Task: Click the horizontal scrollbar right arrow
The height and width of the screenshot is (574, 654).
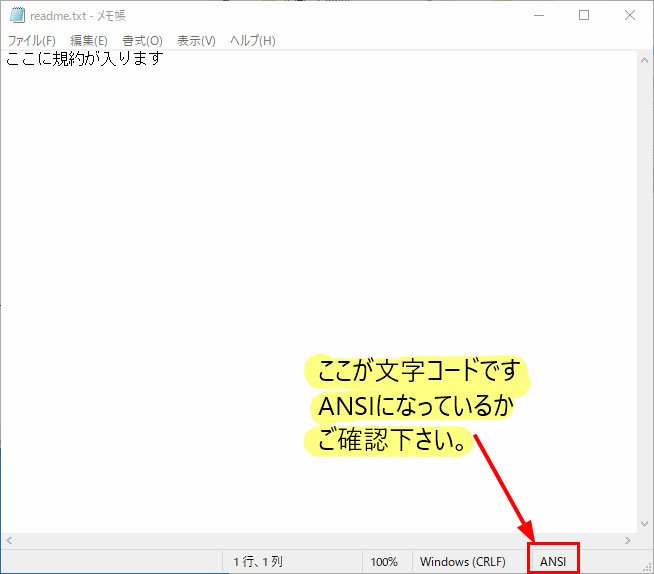Action: tap(628, 541)
